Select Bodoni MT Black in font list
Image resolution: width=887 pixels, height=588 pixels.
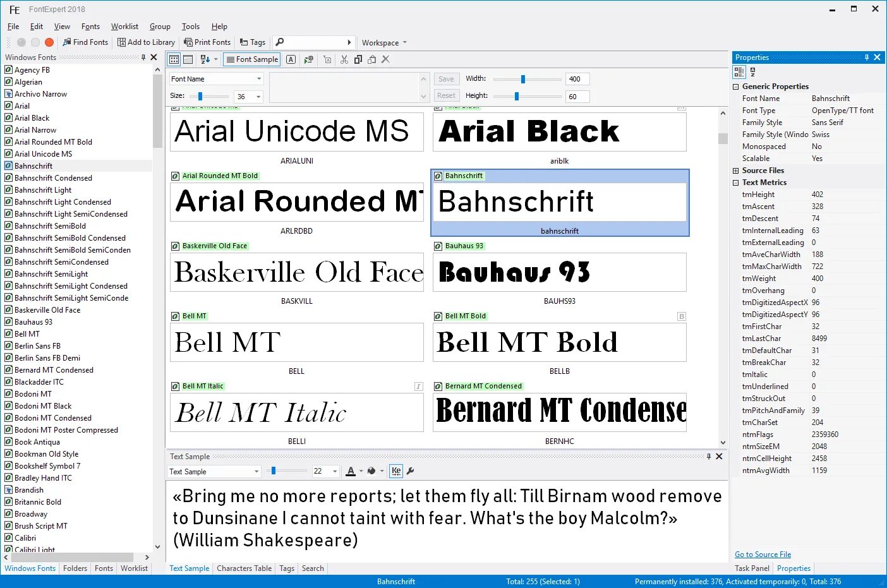pyautogui.click(x=43, y=406)
